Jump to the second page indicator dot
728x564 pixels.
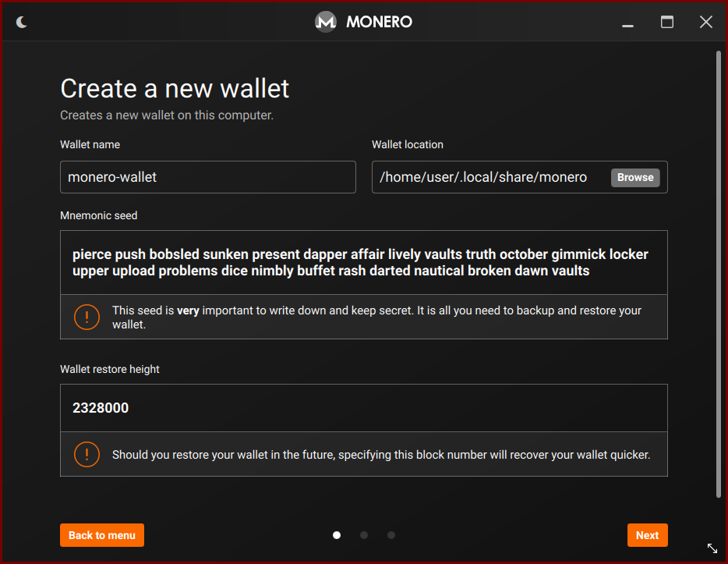click(364, 535)
